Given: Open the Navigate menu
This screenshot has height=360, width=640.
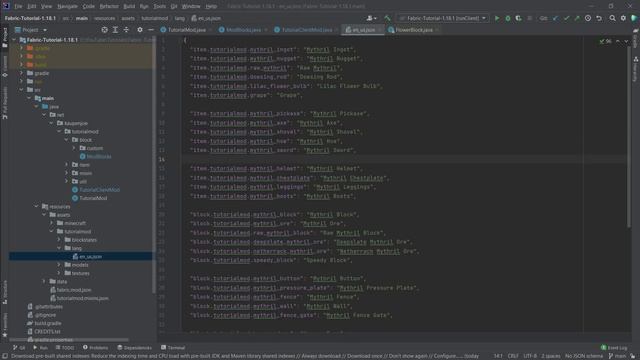Looking at the screenshot, I should click(x=67, y=7).
